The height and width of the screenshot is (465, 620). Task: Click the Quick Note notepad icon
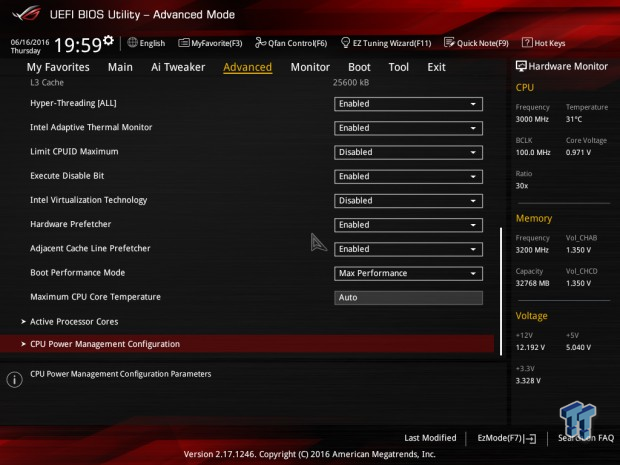click(449, 42)
